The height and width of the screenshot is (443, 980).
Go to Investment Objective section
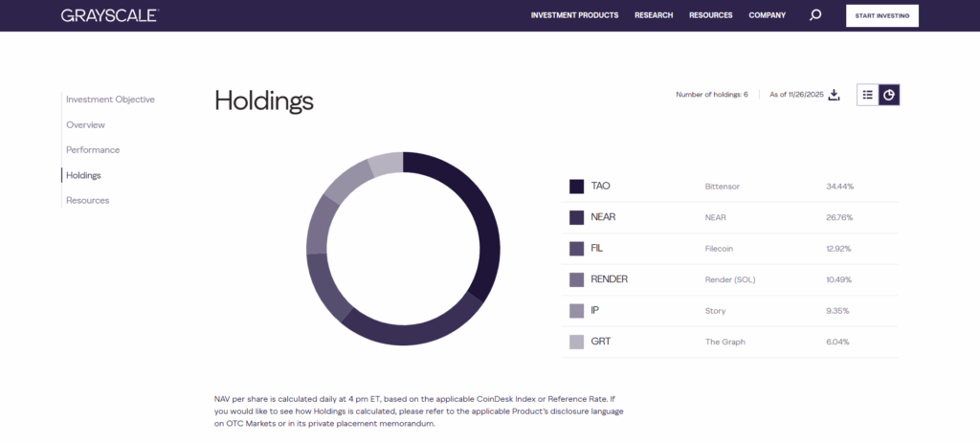(x=110, y=100)
